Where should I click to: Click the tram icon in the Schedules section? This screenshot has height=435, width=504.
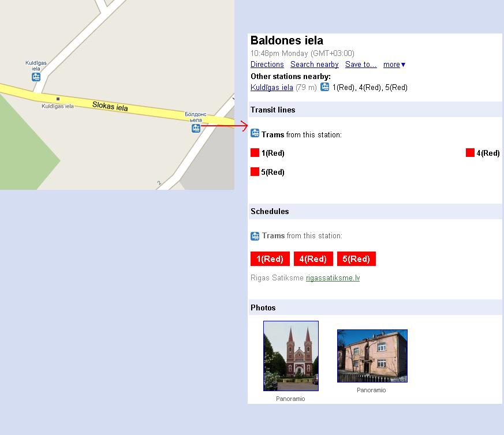[255, 236]
